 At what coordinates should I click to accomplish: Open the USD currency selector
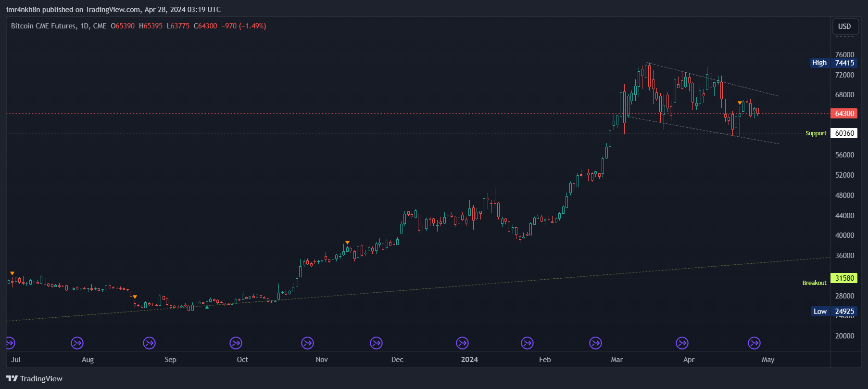point(844,26)
